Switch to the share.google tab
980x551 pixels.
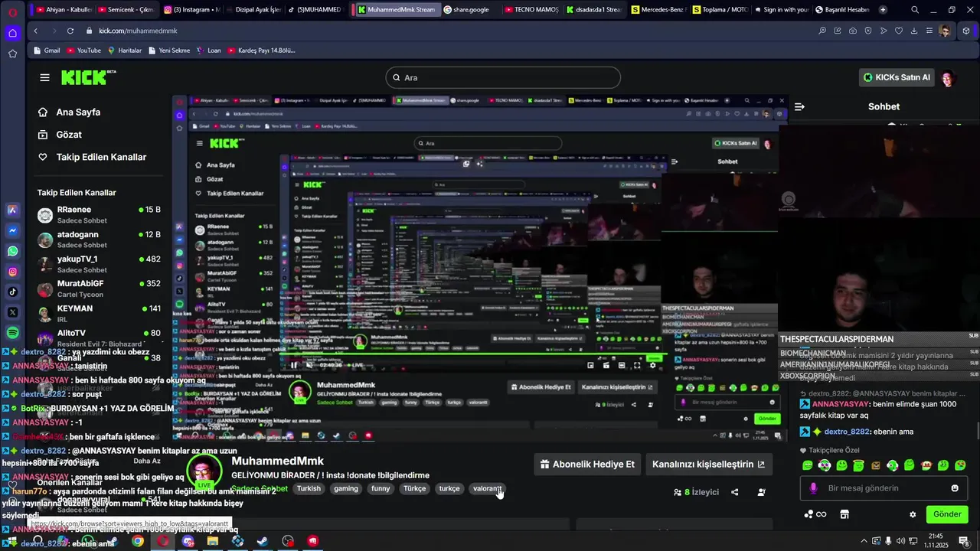[467, 10]
